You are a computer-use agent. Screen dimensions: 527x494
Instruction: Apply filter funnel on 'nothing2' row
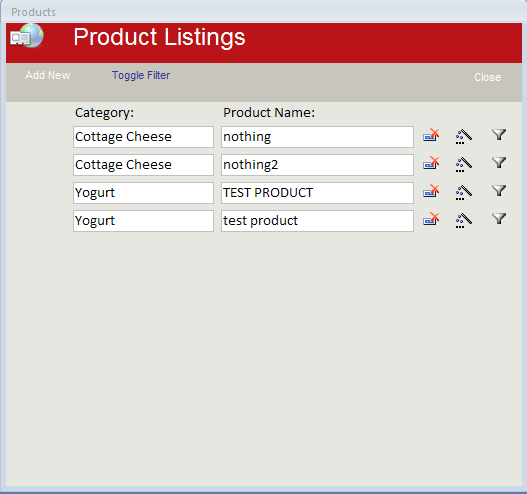pos(499,163)
